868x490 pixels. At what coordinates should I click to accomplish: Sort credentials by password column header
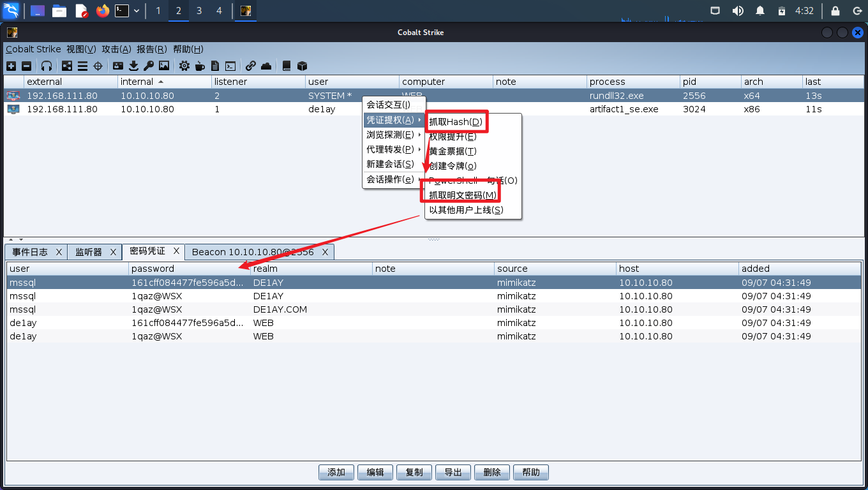(x=190, y=269)
